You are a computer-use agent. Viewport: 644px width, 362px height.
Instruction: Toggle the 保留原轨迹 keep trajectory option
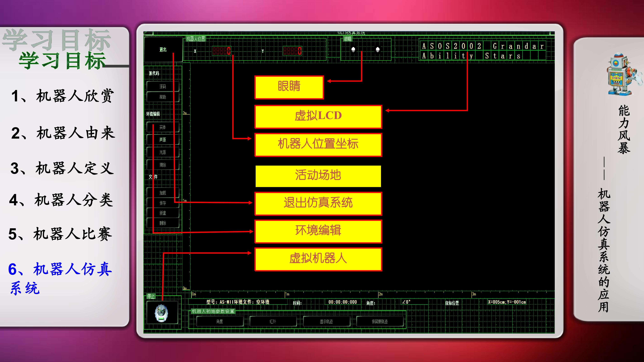(x=380, y=321)
